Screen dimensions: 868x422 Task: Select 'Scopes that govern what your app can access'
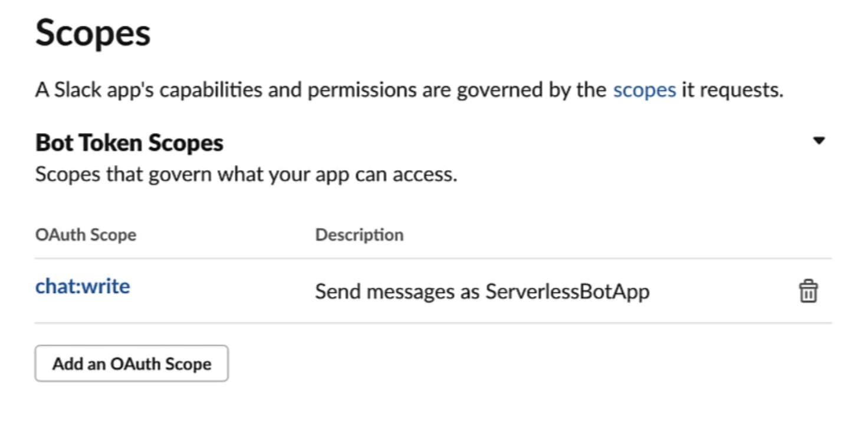tap(246, 175)
